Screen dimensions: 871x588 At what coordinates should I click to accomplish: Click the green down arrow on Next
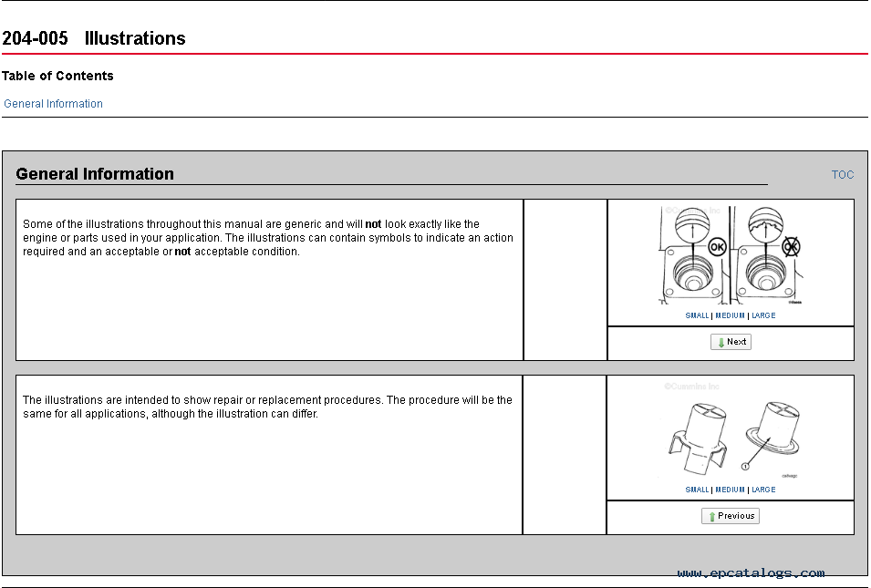point(721,343)
